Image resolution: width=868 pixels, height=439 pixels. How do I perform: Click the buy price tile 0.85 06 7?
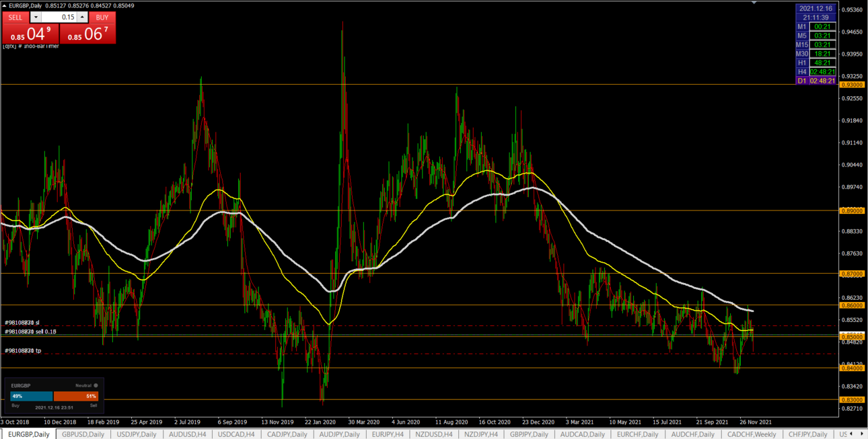(87, 34)
